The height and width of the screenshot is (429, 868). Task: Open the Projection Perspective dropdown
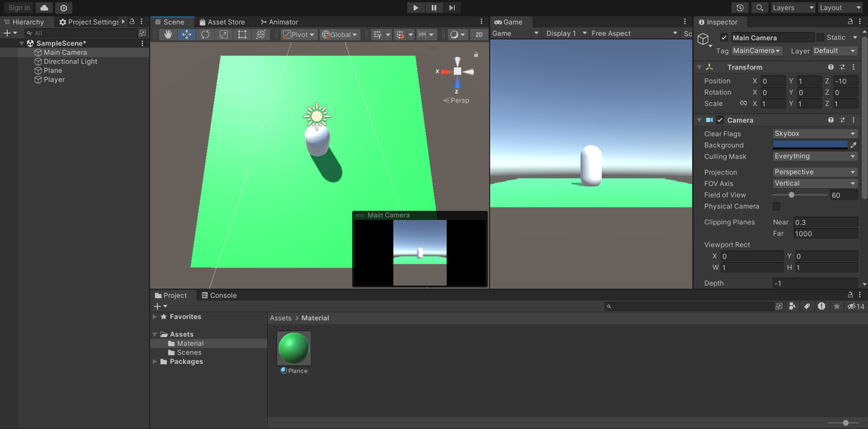click(x=815, y=172)
